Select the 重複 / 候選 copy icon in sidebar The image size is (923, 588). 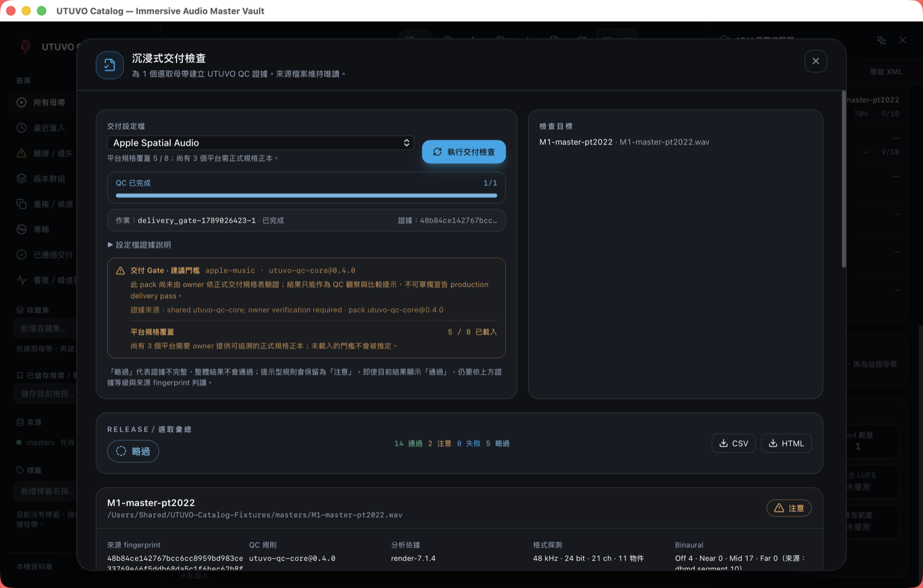pyautogui.click(x=21, y=204)
